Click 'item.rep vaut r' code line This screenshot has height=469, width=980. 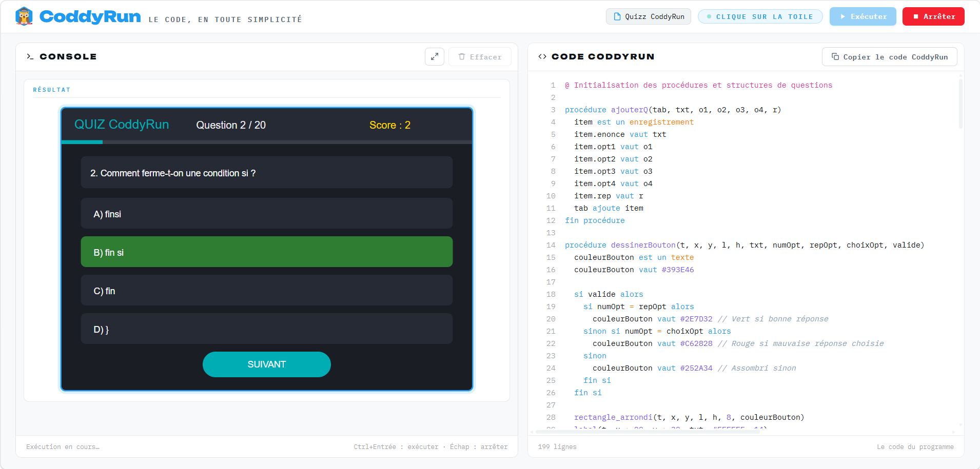coord(609,196)
